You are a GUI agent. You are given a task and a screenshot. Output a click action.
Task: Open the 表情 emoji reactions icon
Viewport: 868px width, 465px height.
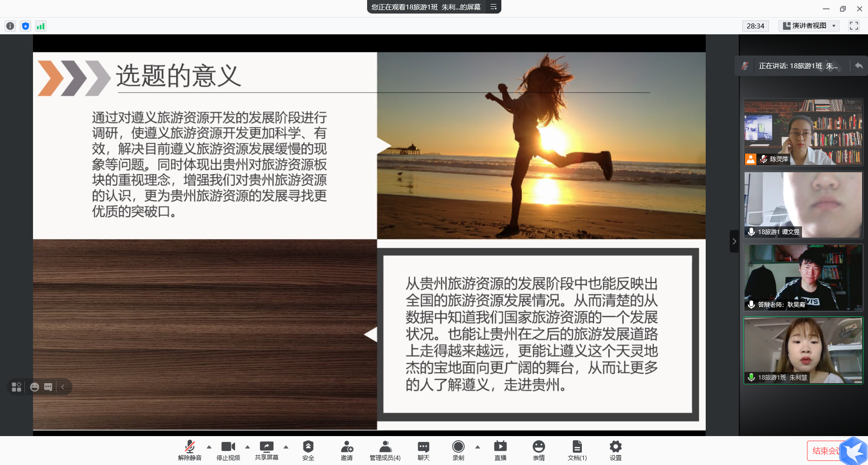point(538,447)
